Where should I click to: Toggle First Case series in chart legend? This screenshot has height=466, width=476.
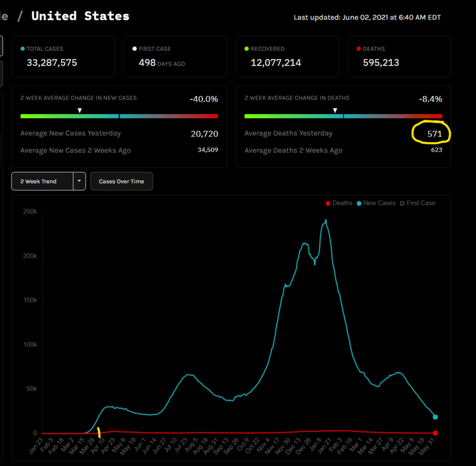click(x=417, y=203)
